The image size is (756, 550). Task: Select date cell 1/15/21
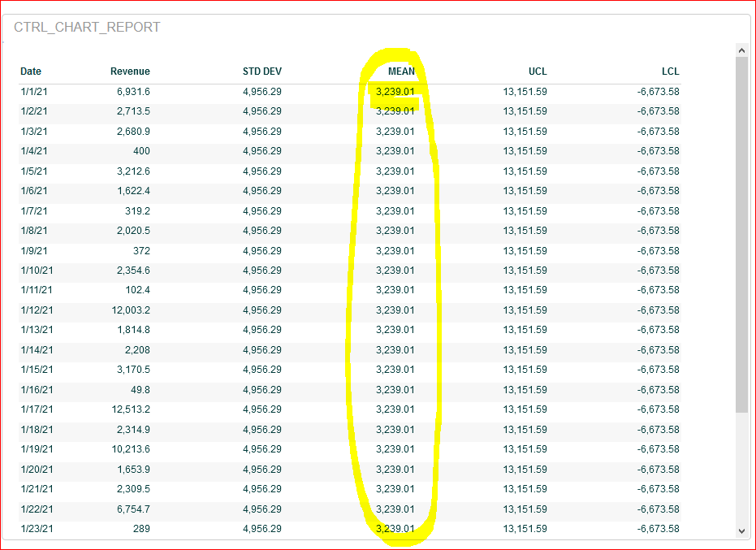click(37, 370)
